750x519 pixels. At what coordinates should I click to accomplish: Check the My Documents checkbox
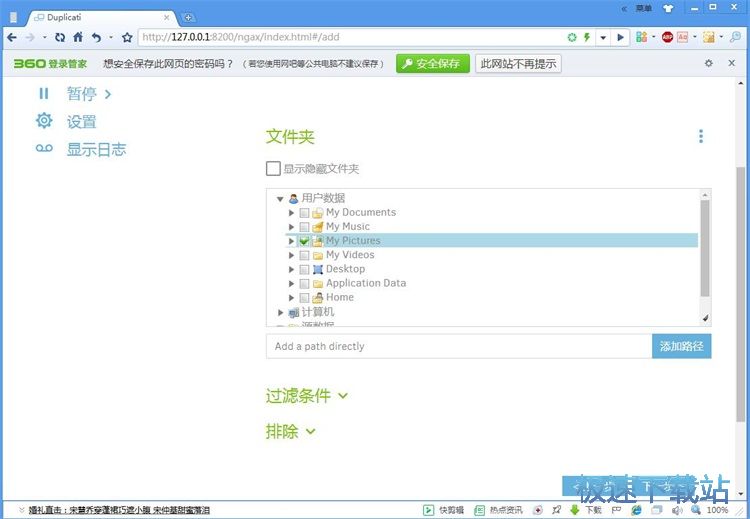[304, 213]
